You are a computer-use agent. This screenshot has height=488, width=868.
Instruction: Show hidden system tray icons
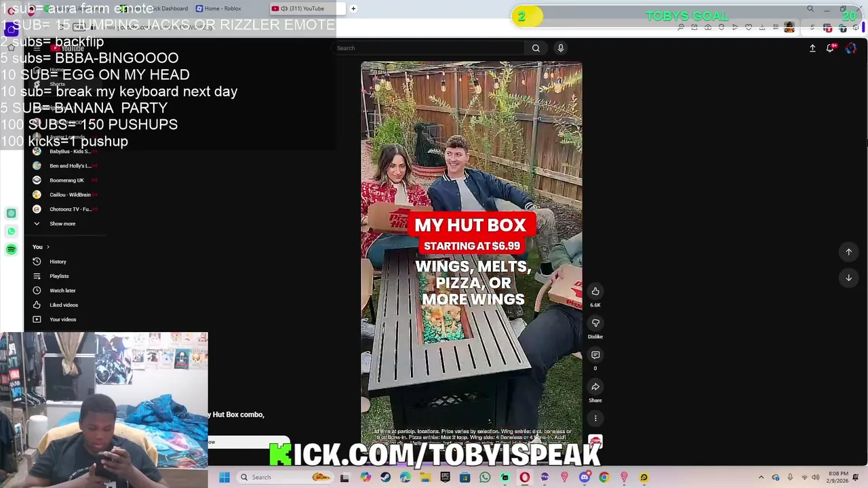[x=761, y=477]
